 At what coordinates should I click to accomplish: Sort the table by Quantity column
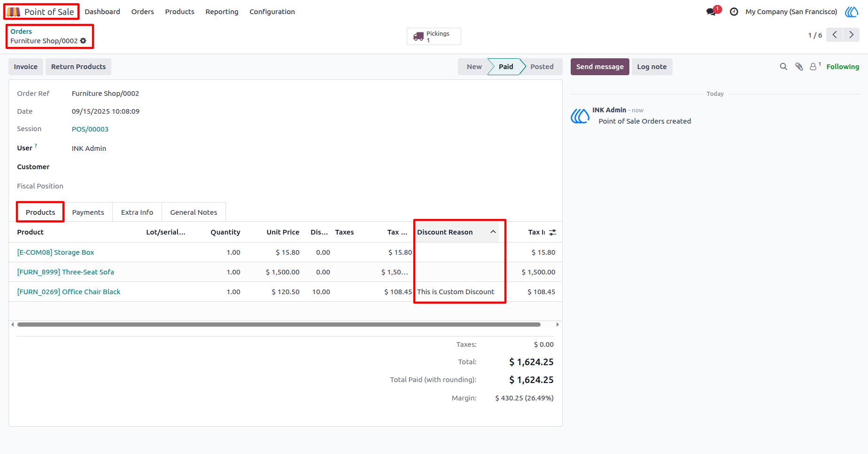tap(225, 232)
